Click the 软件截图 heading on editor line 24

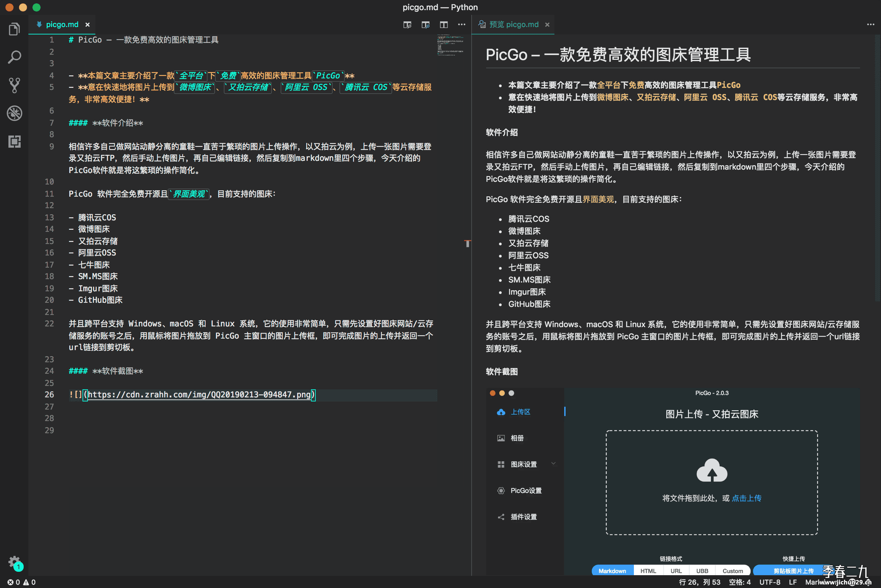click(x=117, y=371)
